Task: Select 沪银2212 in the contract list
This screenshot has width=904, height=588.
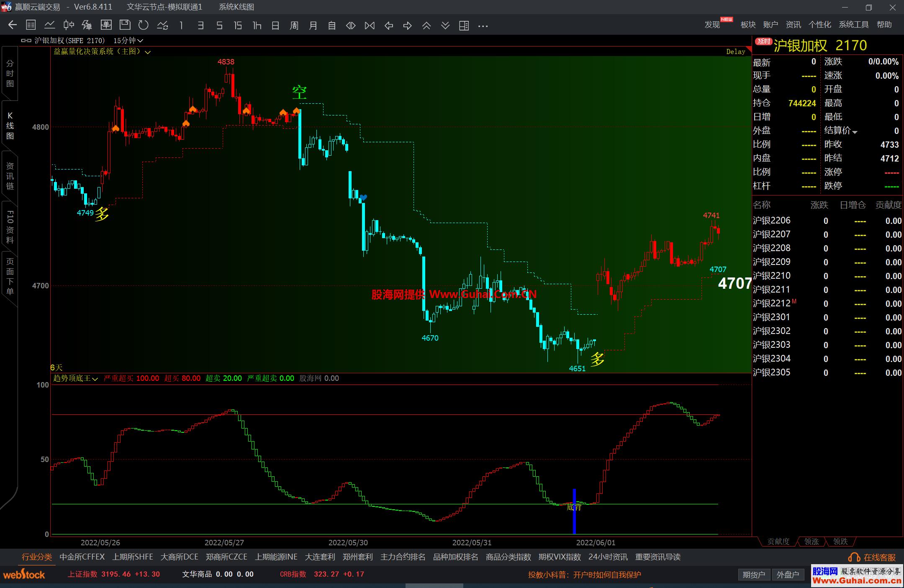Action: point(772,303)
